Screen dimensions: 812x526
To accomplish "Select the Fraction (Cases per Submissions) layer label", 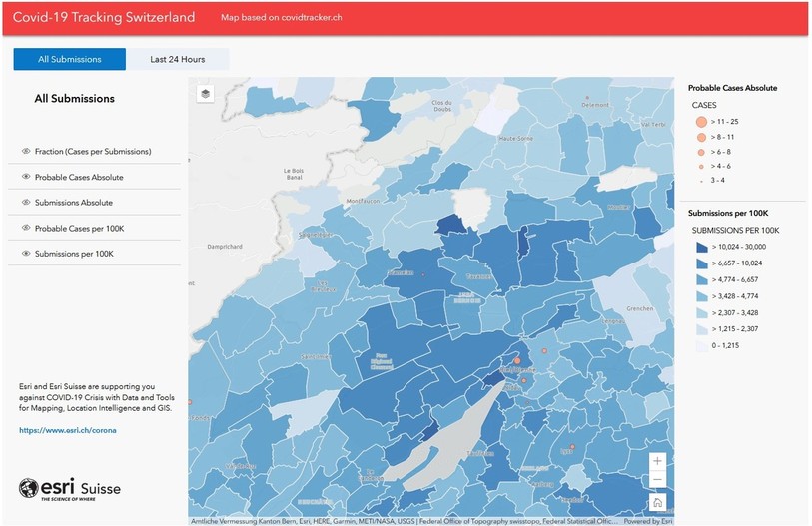I will pyautogui.click(x=93, y=151).
